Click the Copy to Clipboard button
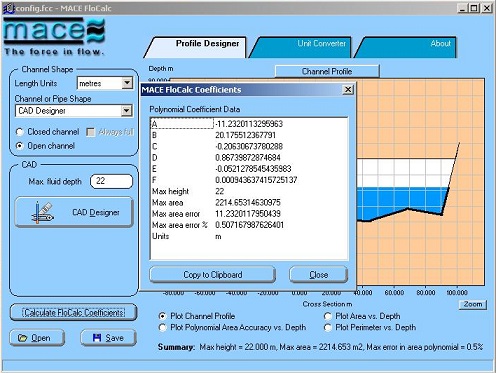This screenshot has height=373, width=496. (x=213, y=275)
